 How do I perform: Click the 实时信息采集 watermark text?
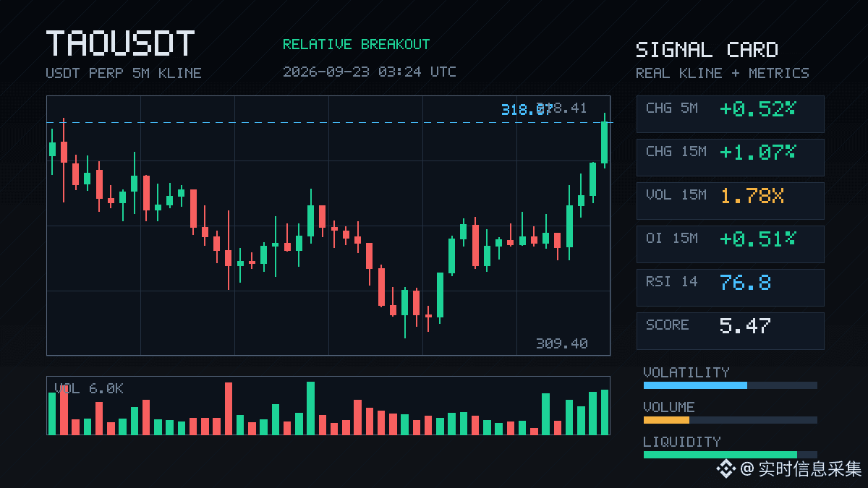[x=810, y=469]
